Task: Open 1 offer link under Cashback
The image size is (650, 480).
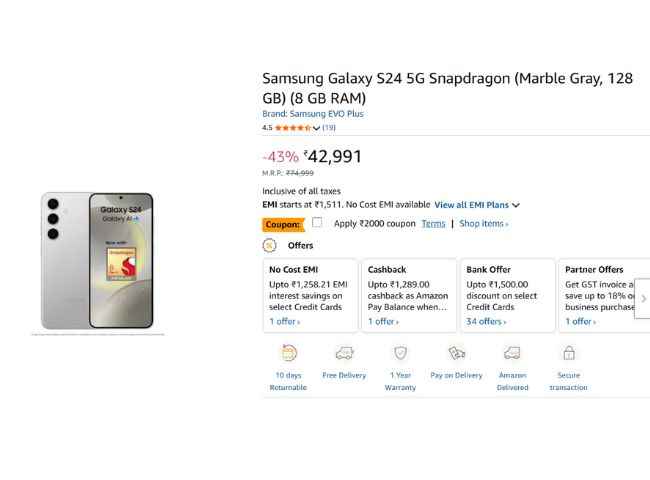Action: pos(383,322)
